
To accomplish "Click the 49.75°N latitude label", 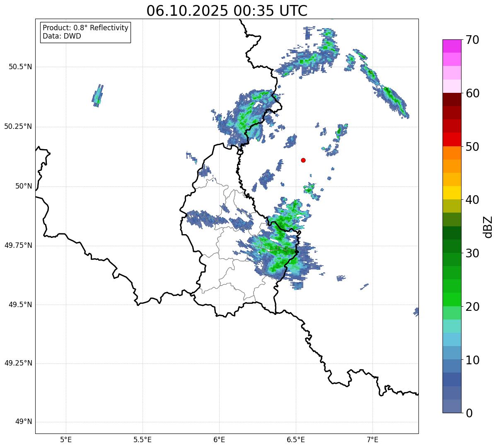I will [18, 245].
